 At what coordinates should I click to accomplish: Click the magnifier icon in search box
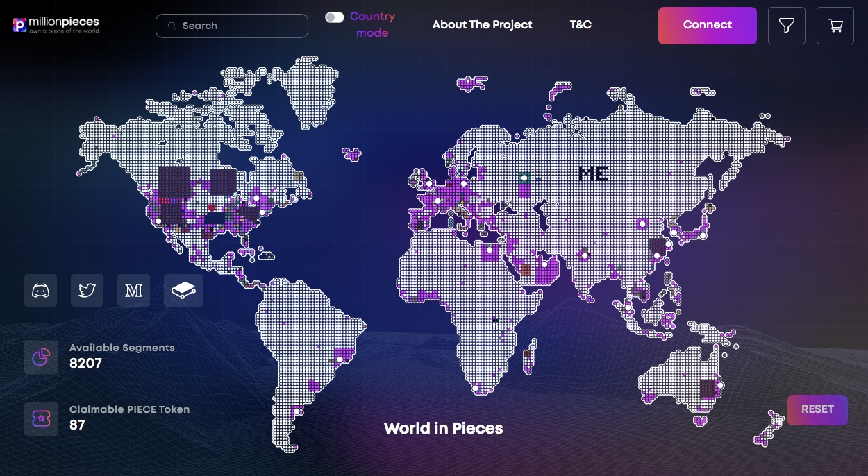(172, 26)
